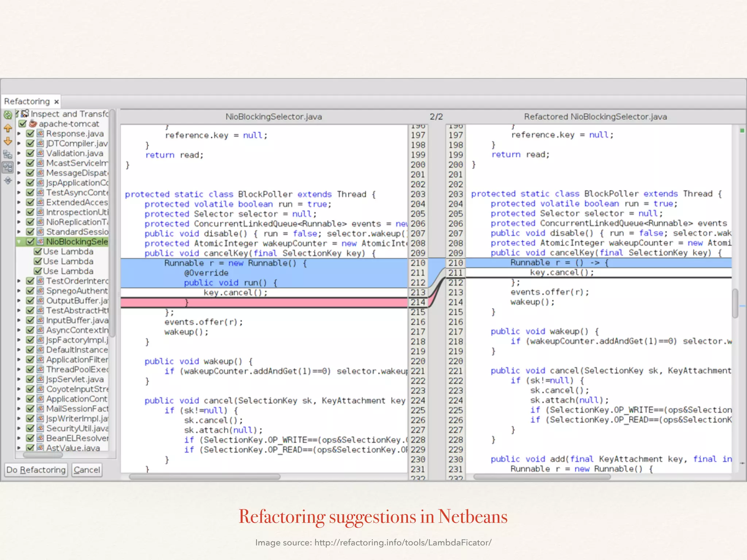Switch to logical tree view icon
This screenshot has width=747, height=560.
[x=8, y=154]
